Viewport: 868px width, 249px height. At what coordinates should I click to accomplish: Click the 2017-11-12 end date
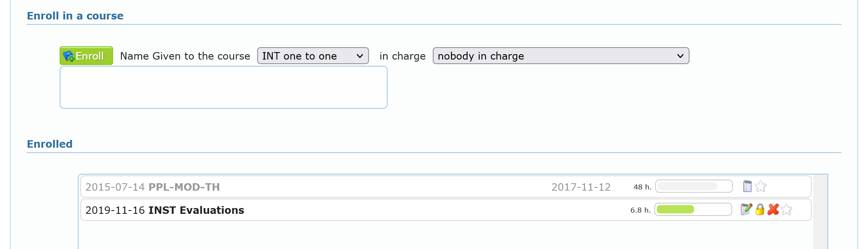[x=581, y=187]
